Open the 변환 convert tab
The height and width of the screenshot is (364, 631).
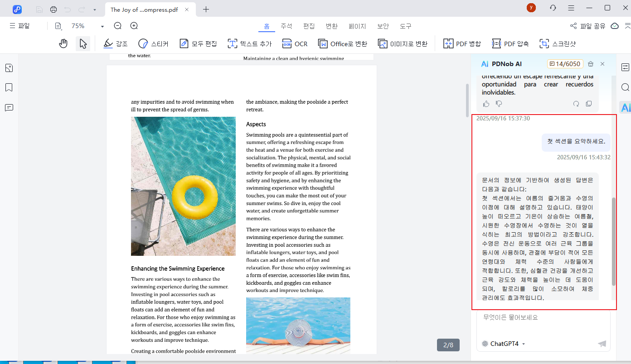pos(331,26)
